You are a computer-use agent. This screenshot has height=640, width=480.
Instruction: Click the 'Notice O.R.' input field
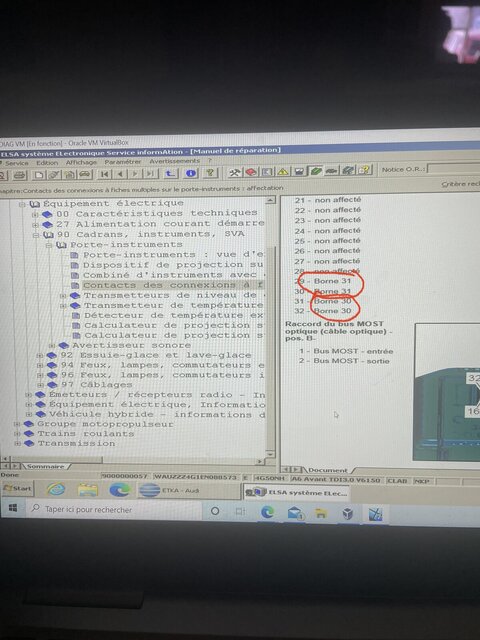[x=453, y=168]
